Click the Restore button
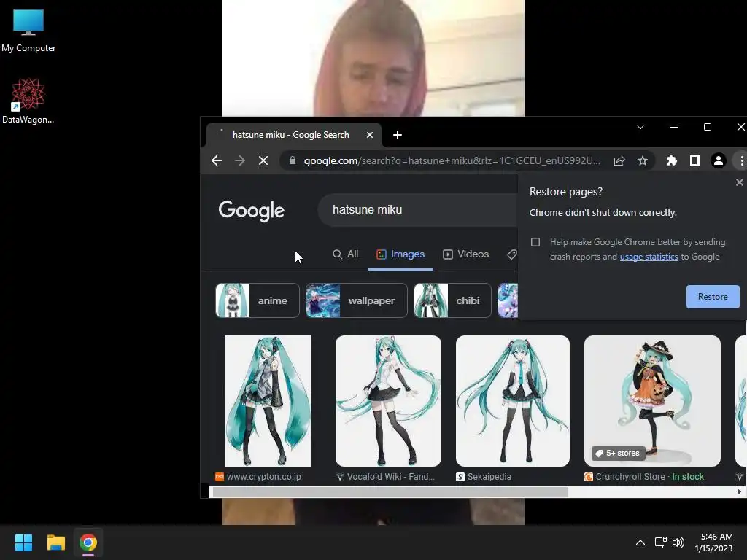 (713, 297)
